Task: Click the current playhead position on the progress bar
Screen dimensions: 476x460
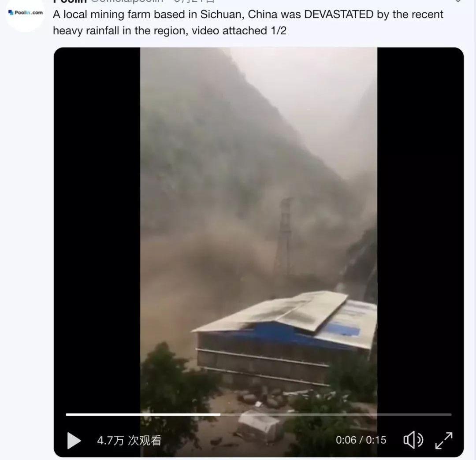Action: (220, 414)
